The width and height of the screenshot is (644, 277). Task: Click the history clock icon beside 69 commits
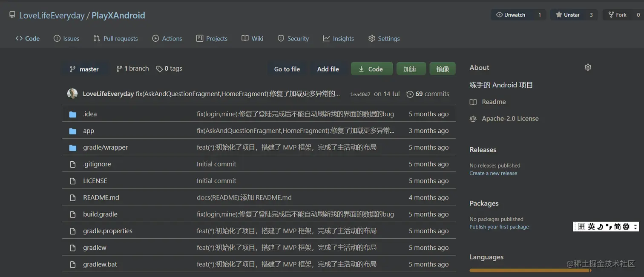410,94
